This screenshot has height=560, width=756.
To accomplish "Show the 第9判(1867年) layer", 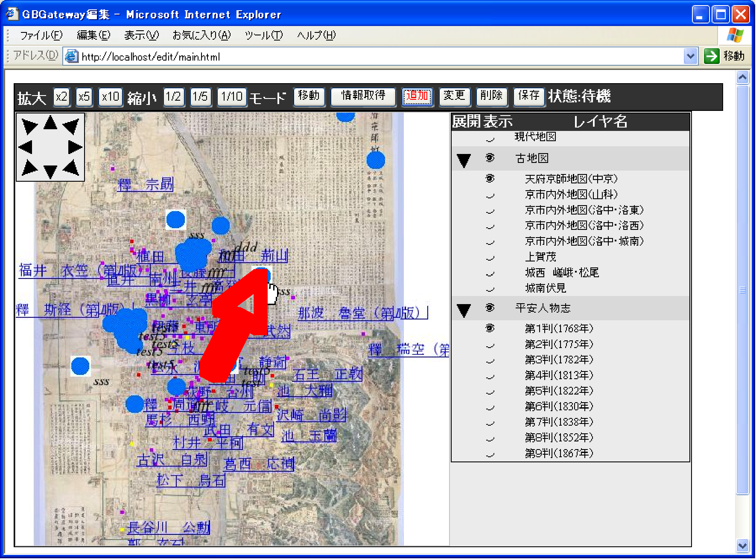I will click(x=490, y=455).
